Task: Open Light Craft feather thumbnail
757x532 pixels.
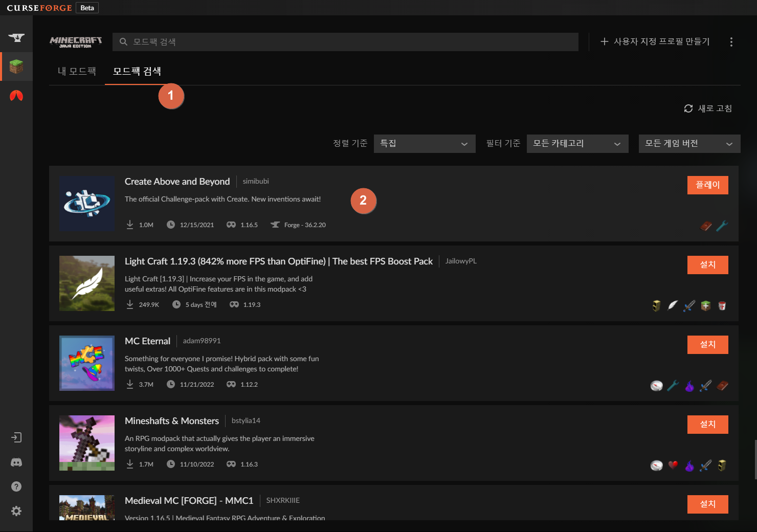Action: coord(87,283)
